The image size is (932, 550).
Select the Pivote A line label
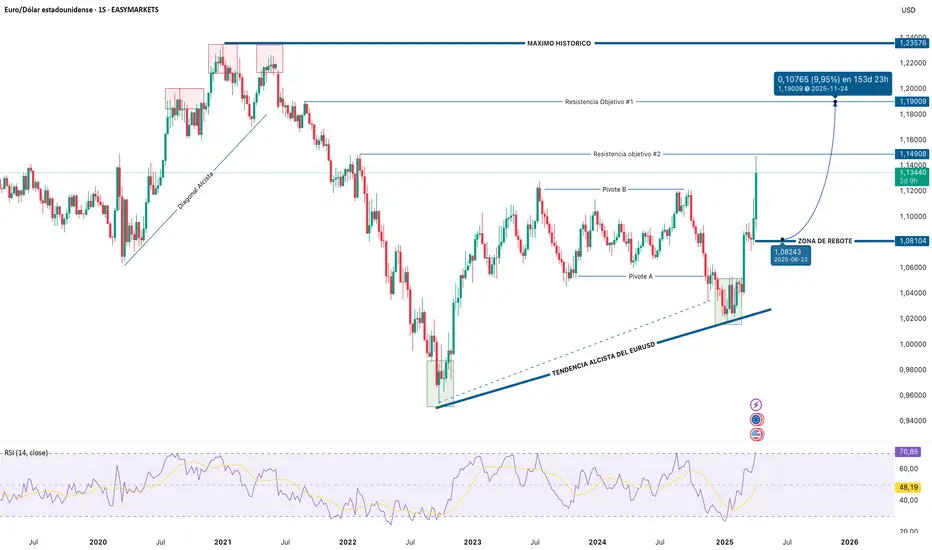click(641, 276)
